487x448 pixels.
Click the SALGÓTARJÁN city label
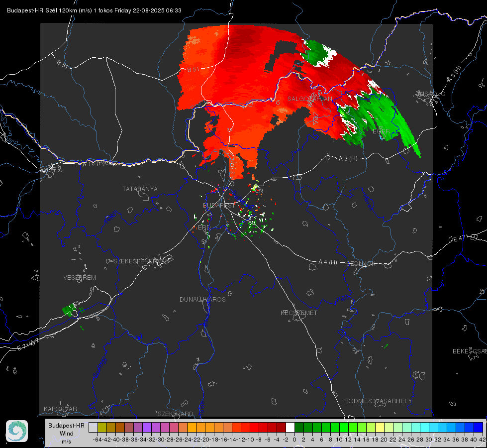point(309,99)
